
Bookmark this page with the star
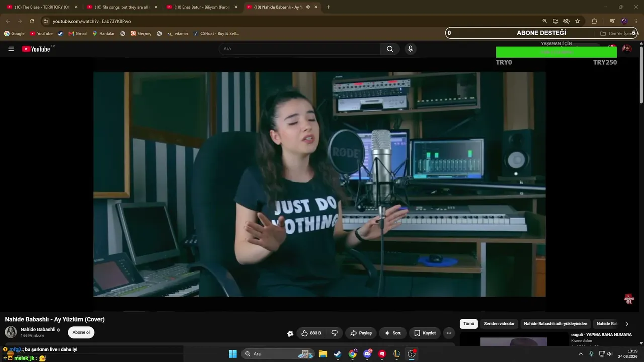[577, 21]
